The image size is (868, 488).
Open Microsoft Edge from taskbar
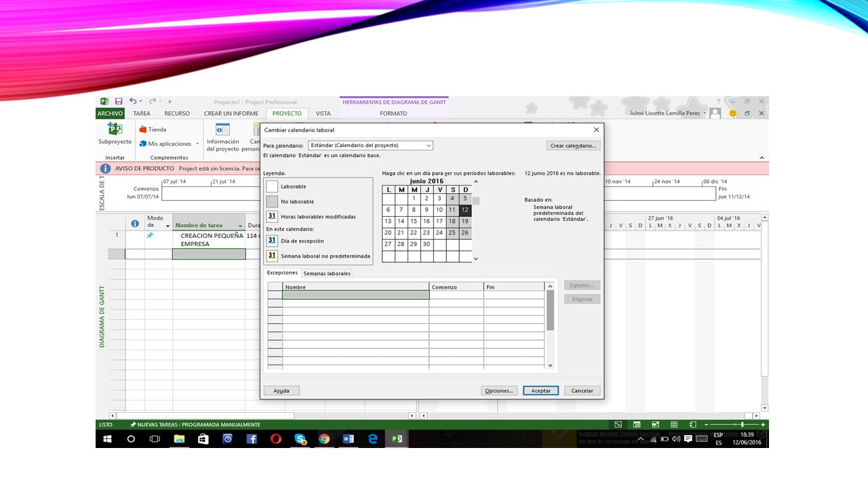click(x=373, y=439)
